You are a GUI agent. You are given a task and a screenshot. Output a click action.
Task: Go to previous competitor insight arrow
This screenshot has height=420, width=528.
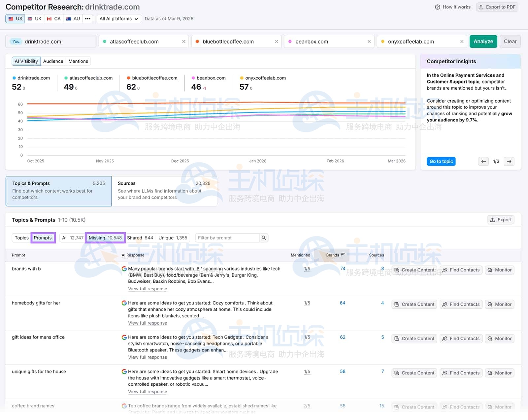[x=483, y=161]
